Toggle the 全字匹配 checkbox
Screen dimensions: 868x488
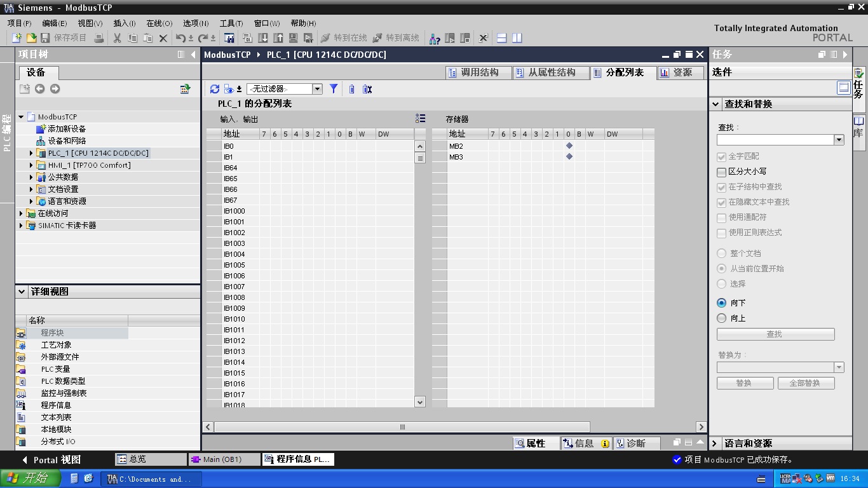(x=721, y=156)
